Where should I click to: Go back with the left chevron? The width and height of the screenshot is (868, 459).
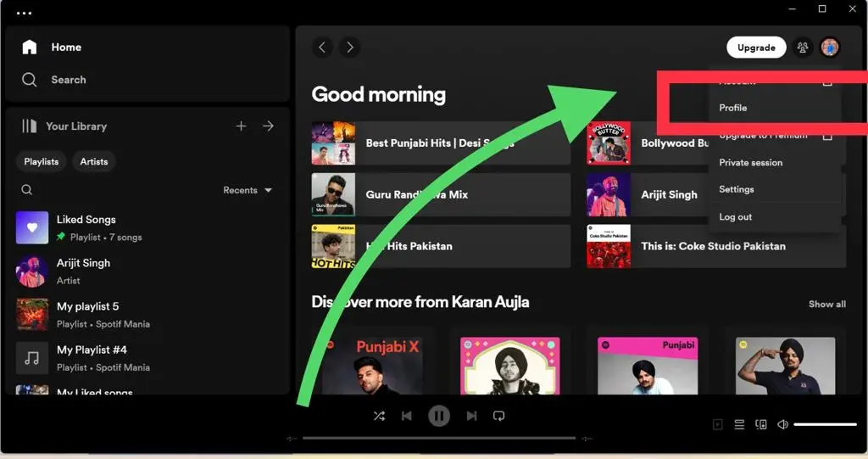tap(322, 48)
